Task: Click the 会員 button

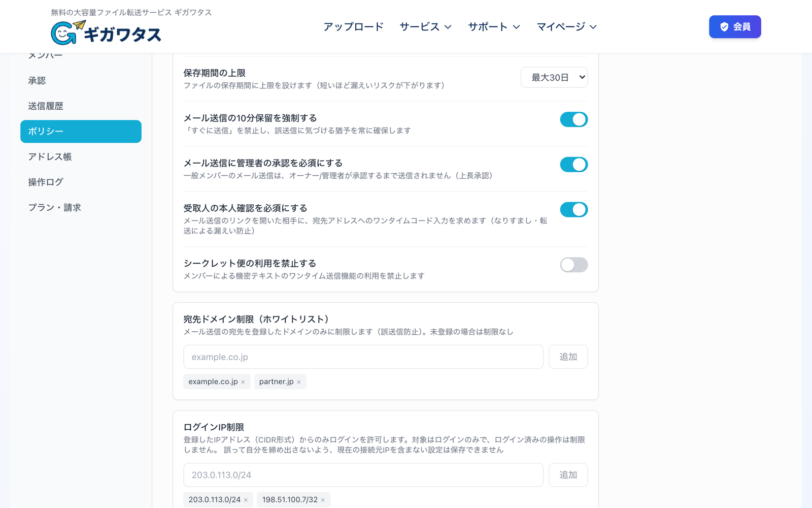Action: point(735,26)
